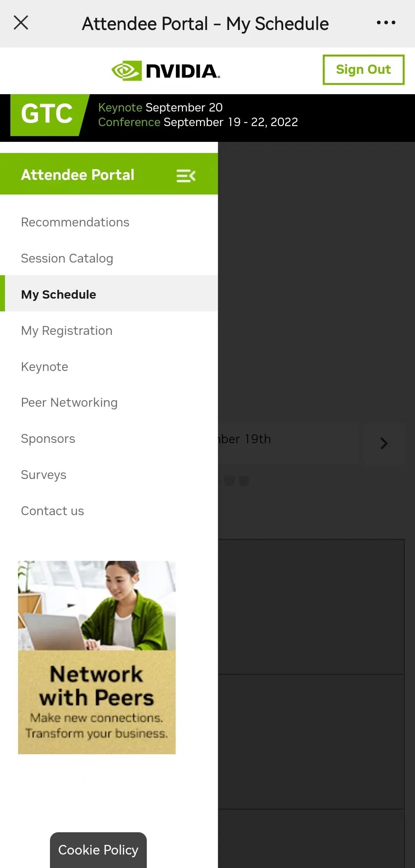Tap the green GTC badge

[47, 115]
